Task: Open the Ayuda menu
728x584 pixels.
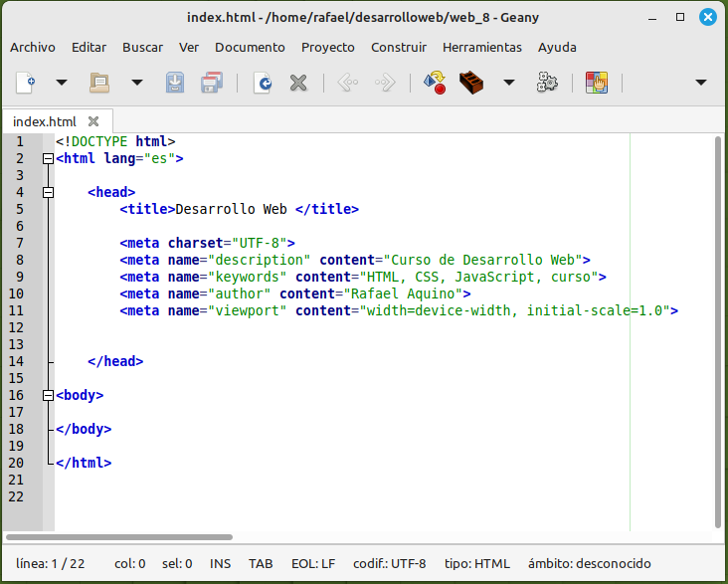Action: (557, 48)
